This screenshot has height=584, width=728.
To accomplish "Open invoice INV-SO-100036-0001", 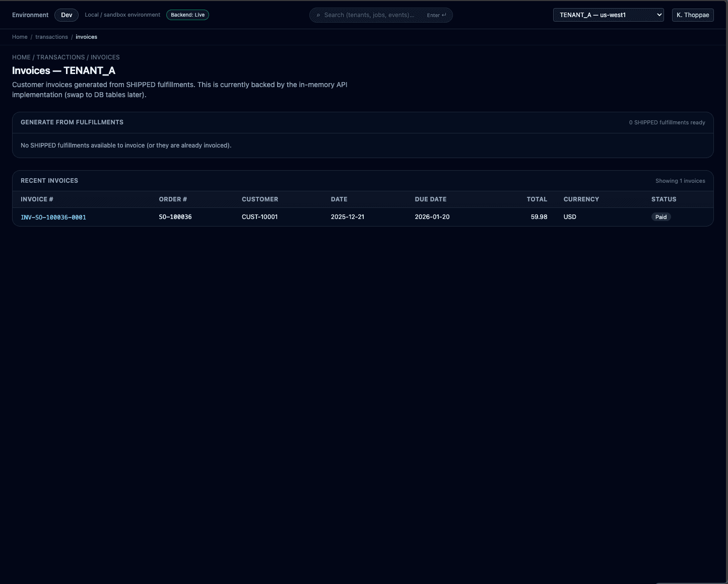I will tap(53, 217).
